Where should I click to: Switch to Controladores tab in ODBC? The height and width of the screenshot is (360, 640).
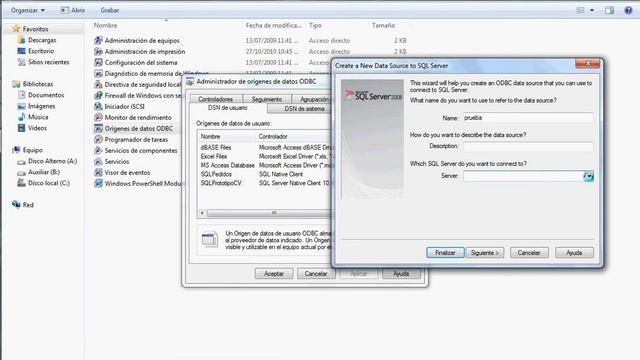(x=216, y=99)
